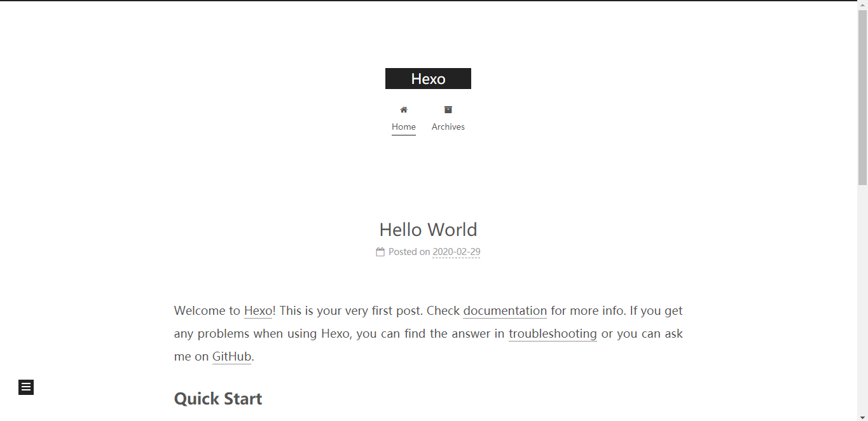Click the Home house icon

(404, 110)
